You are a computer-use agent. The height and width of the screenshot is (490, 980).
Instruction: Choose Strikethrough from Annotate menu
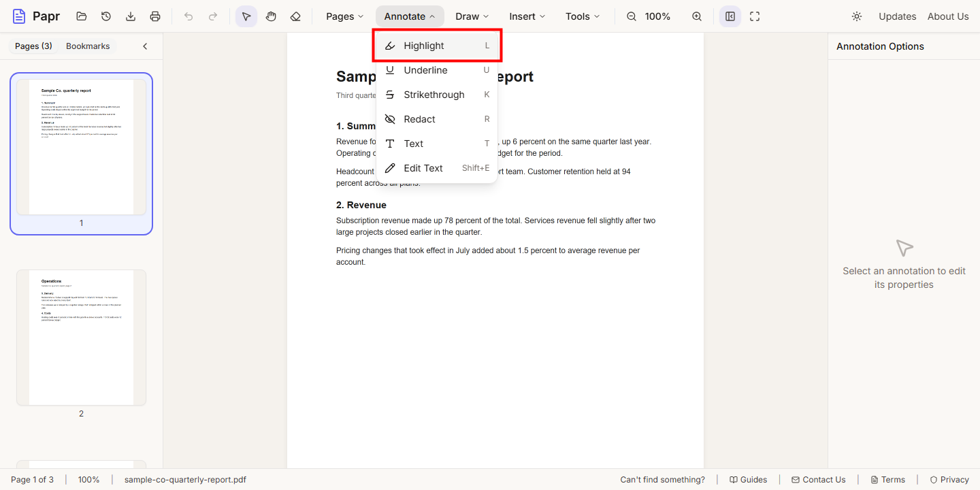(x=437, y=95)
